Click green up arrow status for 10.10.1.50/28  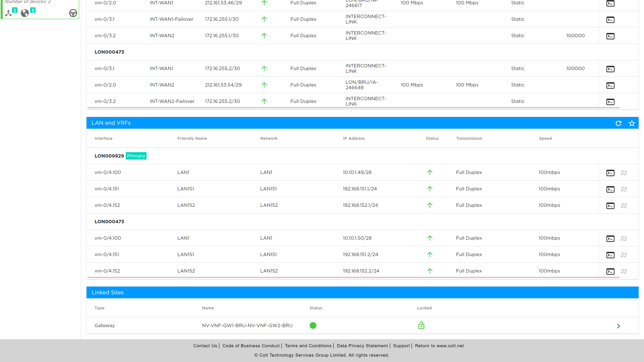[430, 238]
